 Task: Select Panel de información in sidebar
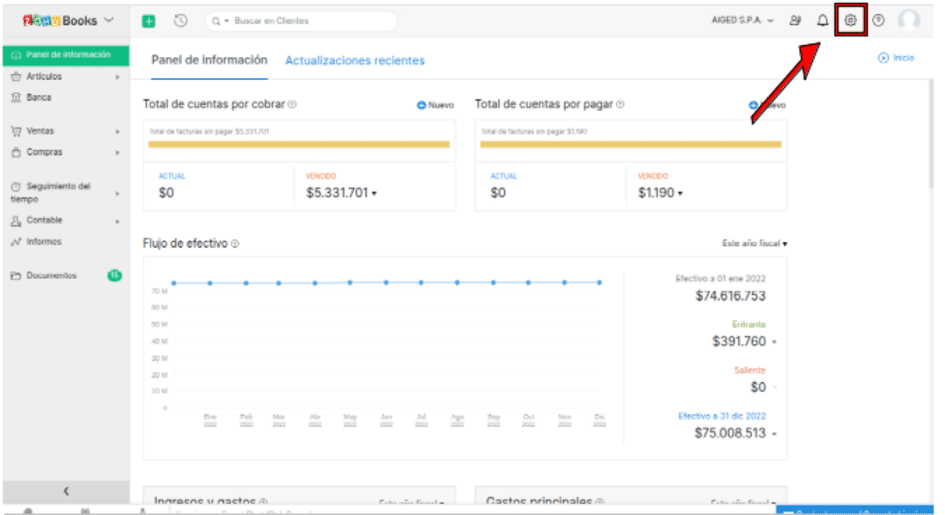[66, 55]
